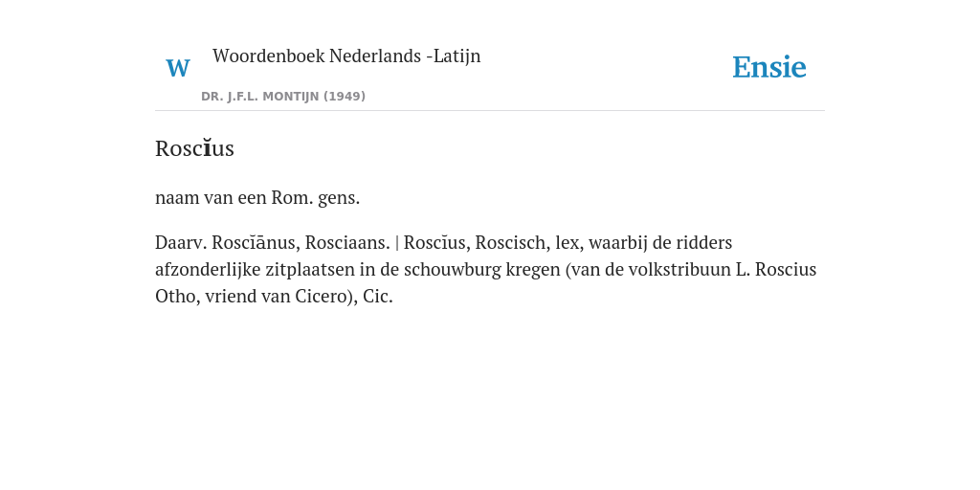Click the source abbreviation 'Cic.' at paragraph end
This screenshot has width=980, height=490.
click(x=377, y=297)
